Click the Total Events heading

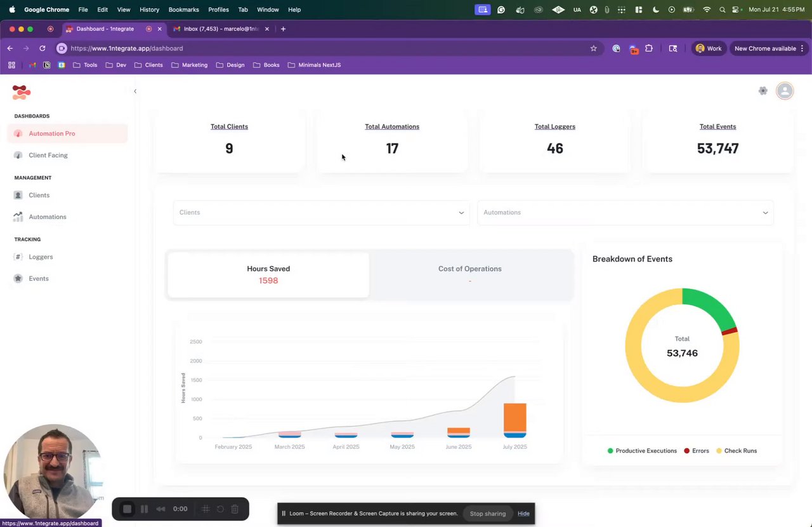(717, 126)
